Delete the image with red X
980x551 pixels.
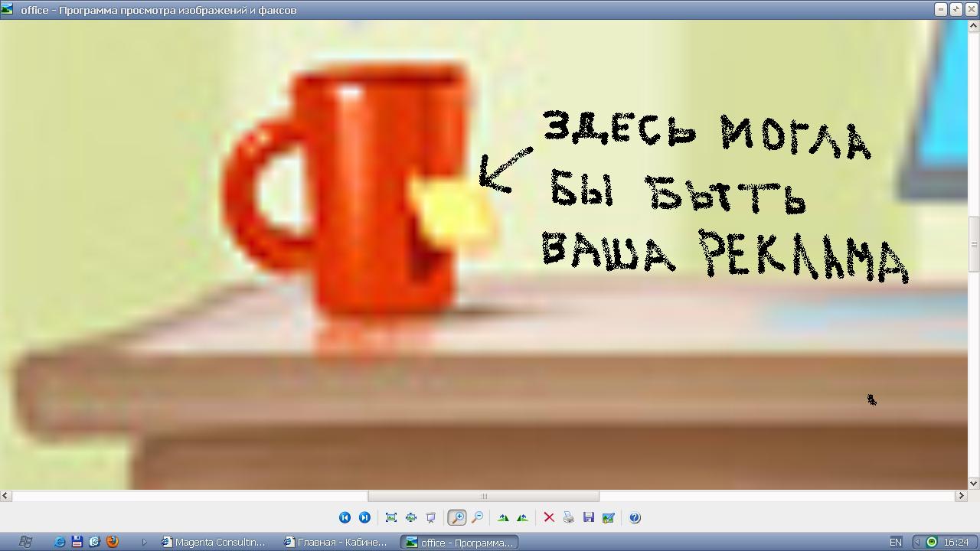tap(549, 518)
